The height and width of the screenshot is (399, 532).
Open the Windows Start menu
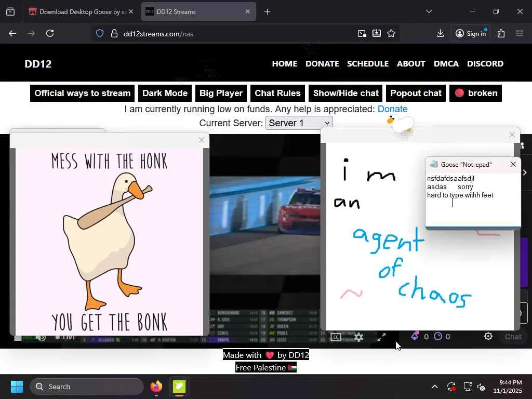pyautogui.click(x=17, y=387)
